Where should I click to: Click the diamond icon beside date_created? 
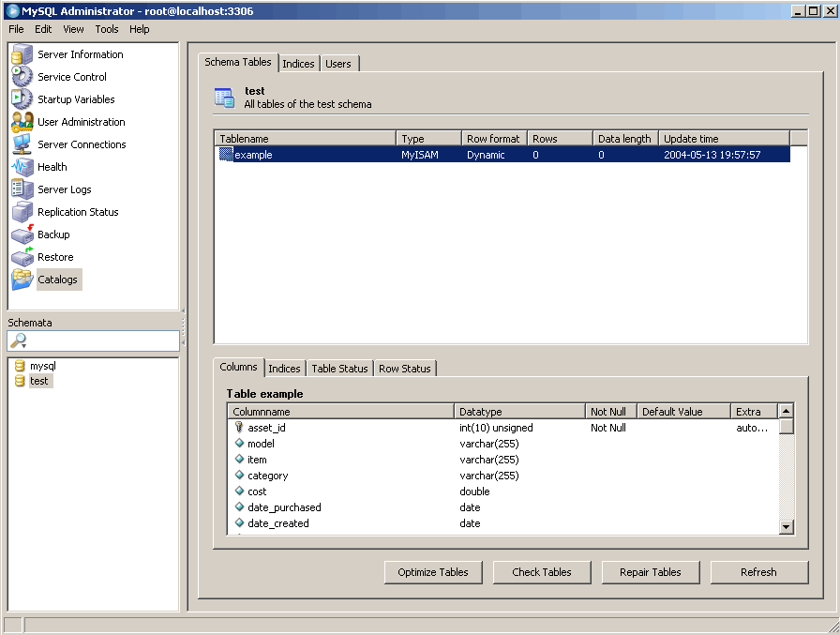coord(239,522)
